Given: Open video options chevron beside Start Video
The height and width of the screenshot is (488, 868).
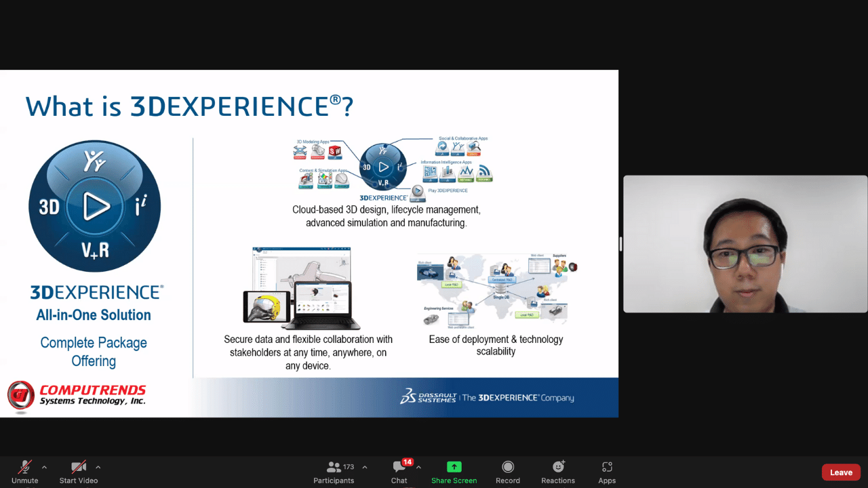Looking at the screenshot, I should click(x=99, y=468).
